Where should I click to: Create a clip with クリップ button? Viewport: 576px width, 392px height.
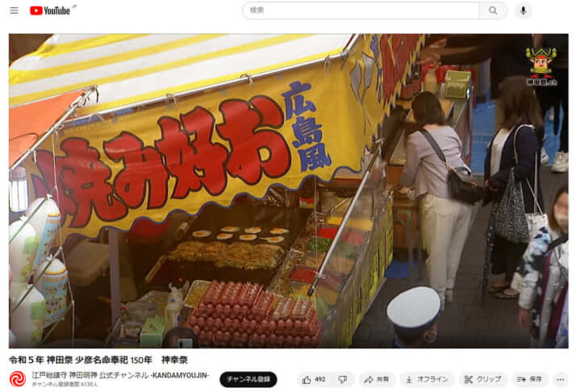482,379
